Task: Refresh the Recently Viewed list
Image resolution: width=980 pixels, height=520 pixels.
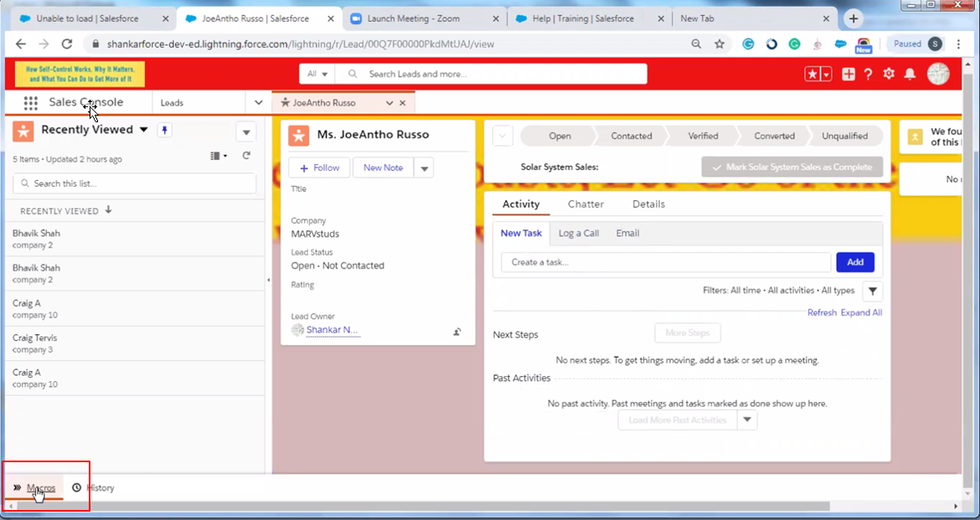Action: [x=246, y=156]
